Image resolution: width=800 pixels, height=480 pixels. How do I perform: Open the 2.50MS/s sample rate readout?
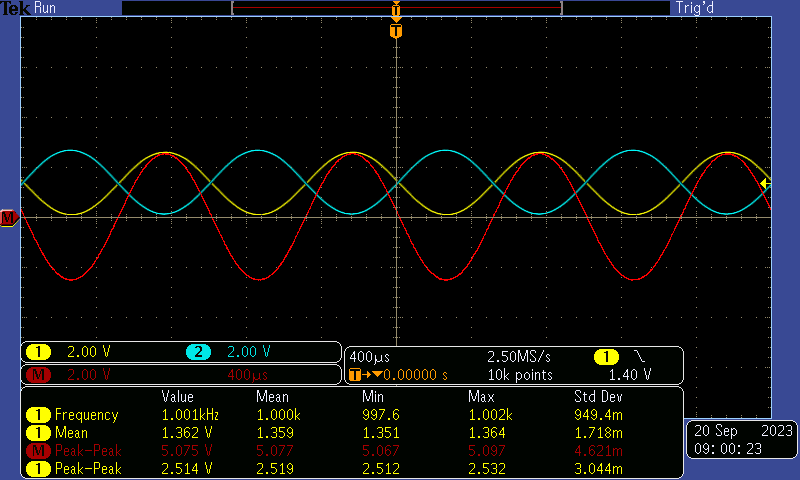pyautogui.click(x=518, y=356)
